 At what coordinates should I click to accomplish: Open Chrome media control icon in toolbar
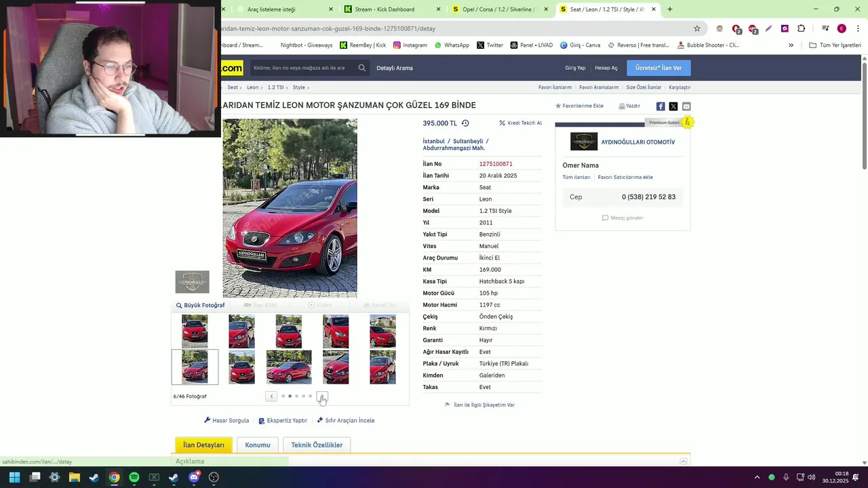tap(825, 28)
